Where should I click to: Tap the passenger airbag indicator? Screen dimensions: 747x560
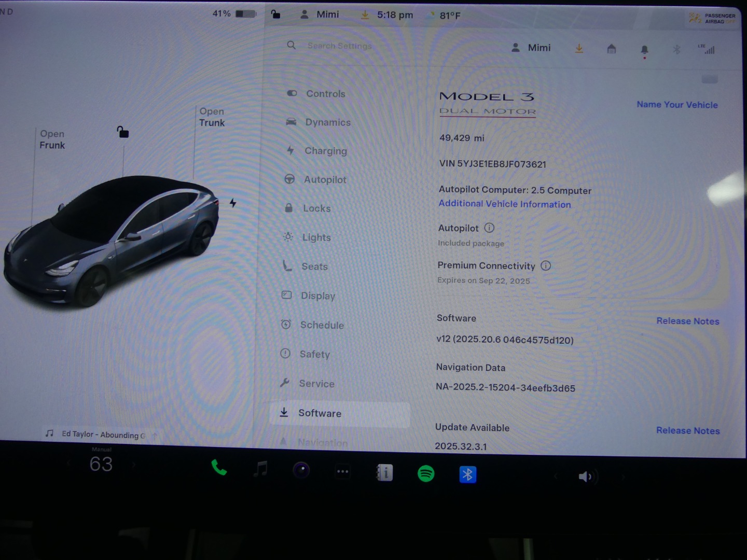coord(712,18)
